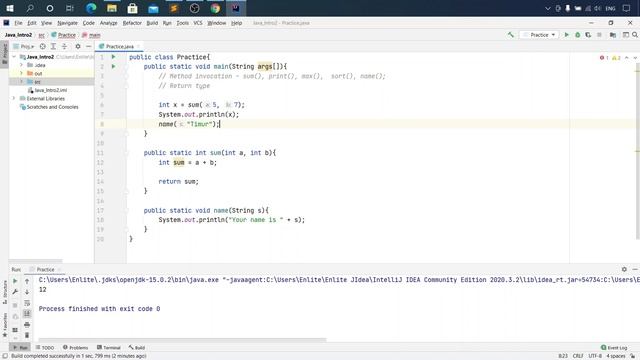Run Practice with the green toolbar arrow
Image resolution: width=640 pixels, height=360 pixels.
(567, 35)
